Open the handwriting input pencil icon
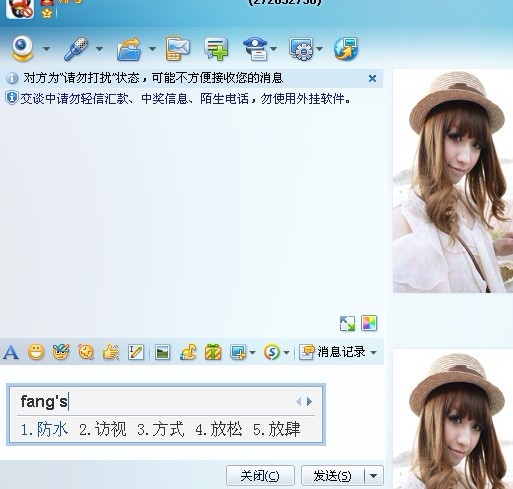 point(136,352)
